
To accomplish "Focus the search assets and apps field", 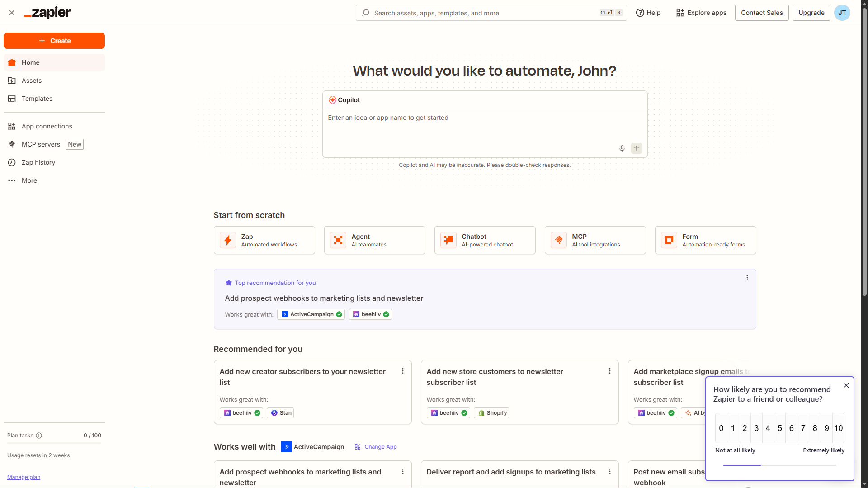I will click(491, 13).
